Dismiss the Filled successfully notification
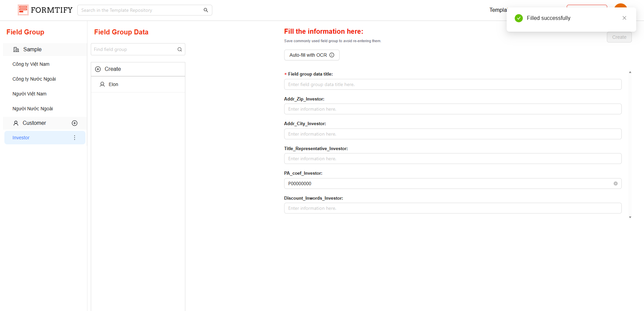The height and width of the screenshot is (311, 644). pyautogui.click(x=624, y=18)
